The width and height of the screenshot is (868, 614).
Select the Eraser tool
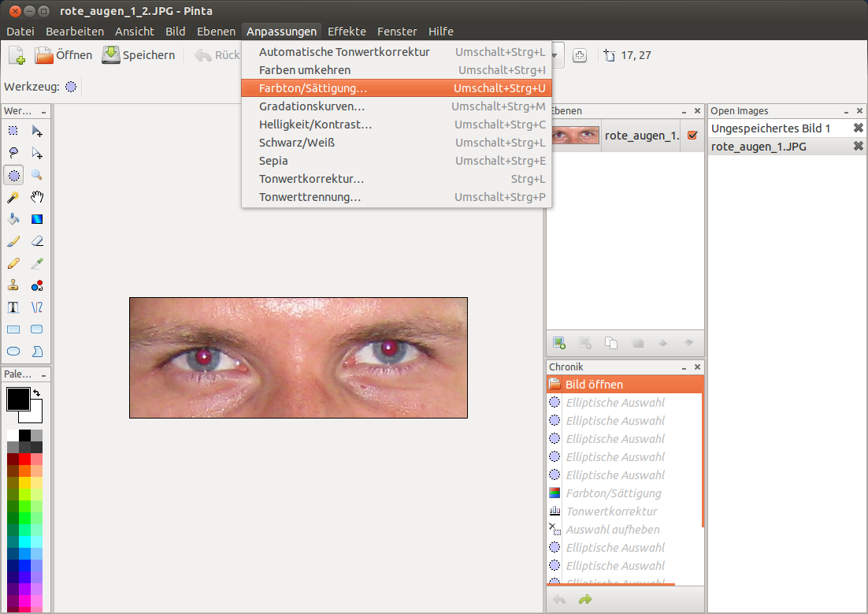click(37, 241)
